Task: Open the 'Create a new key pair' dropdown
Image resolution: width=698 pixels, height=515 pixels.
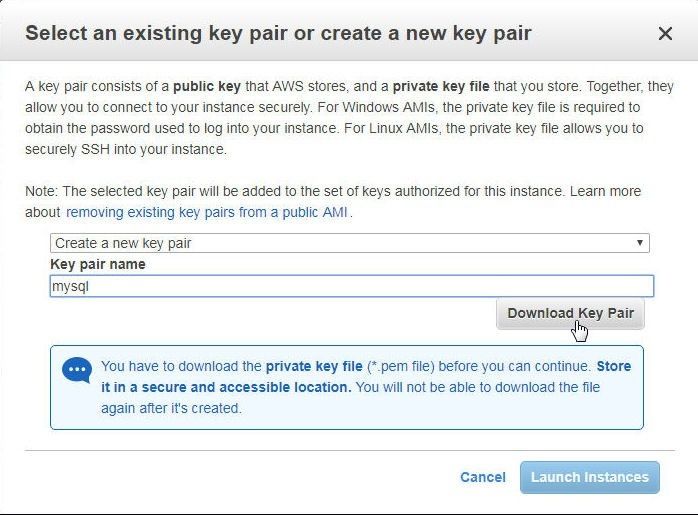Action: 350,243
